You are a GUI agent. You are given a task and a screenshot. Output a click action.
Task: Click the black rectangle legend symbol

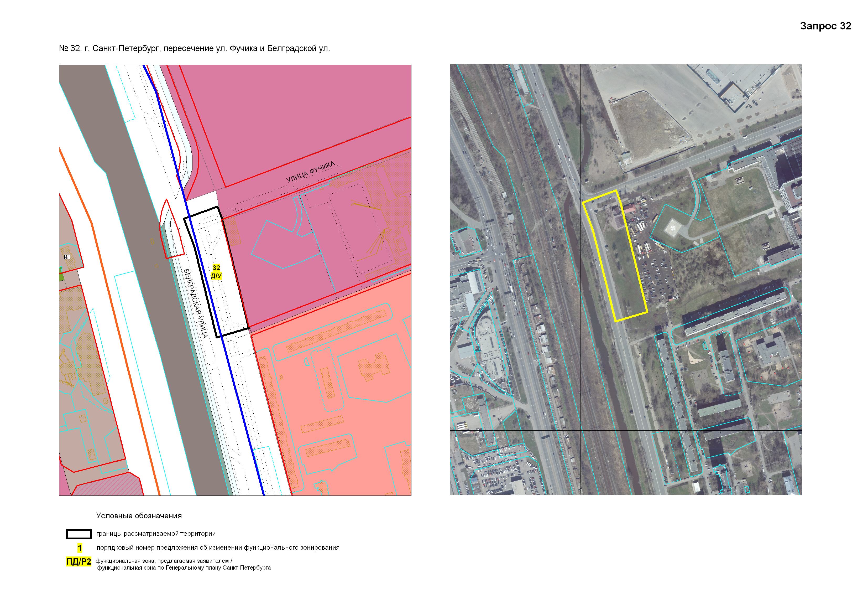(79, 534)
